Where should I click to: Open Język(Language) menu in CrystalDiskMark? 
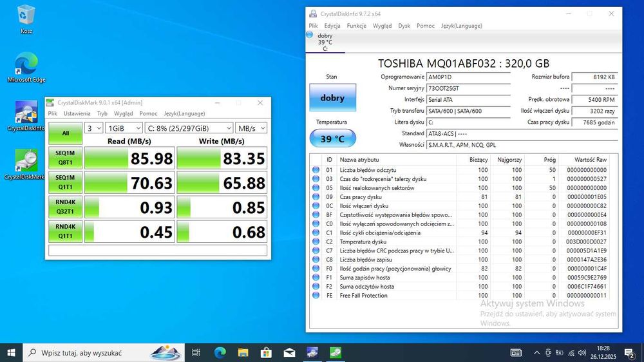click(184, 113)
